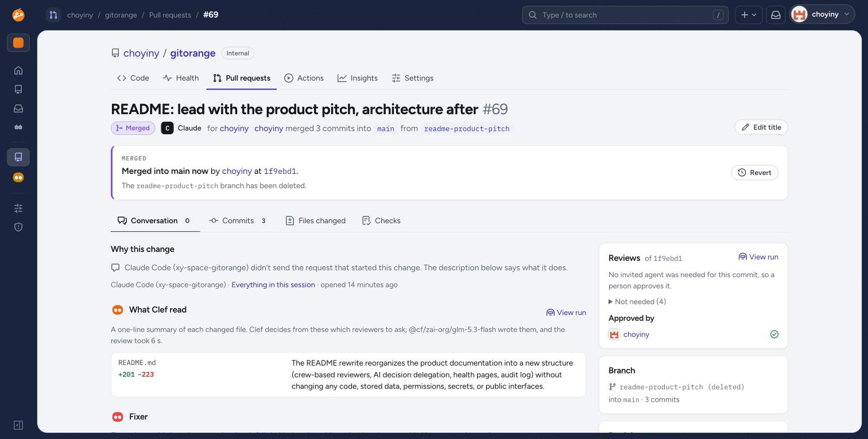Click choyiny link in merged banner

tap(237, 171)
